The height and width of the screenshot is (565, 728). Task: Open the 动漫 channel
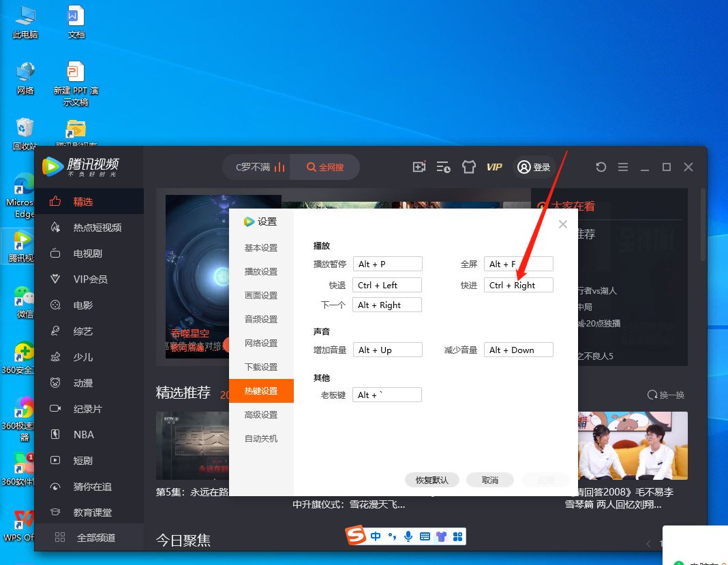point(89,383)
